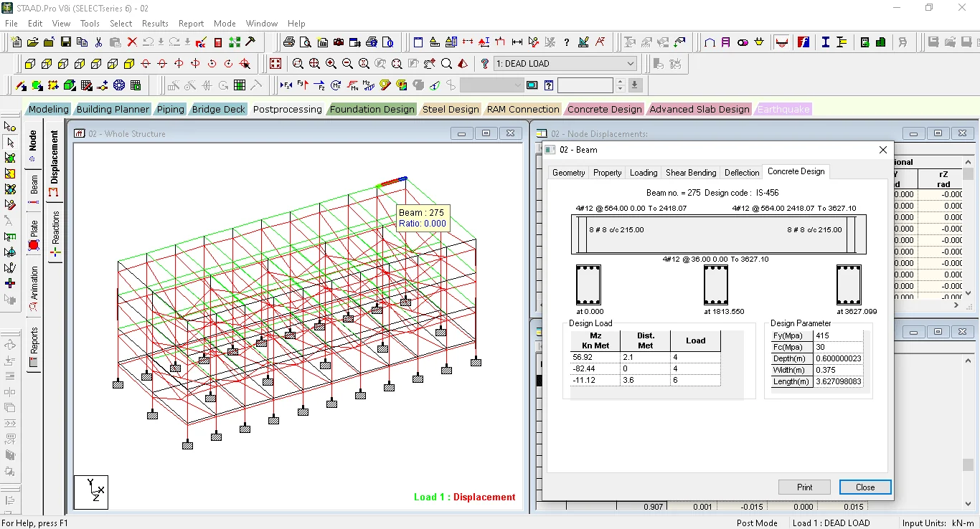This screenshot has height=529, width=980.
Task: Click the Zoom Out magnifier icon
Action: [x=347, y=64]
